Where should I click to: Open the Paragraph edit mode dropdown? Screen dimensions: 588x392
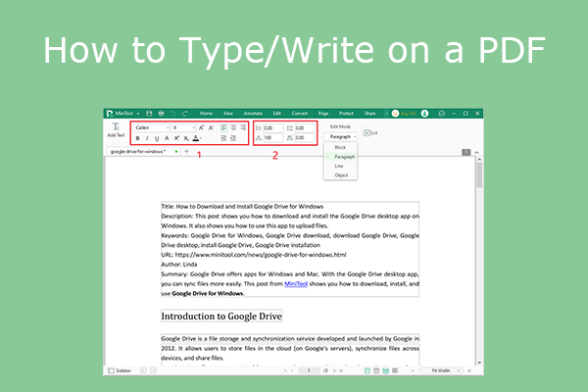(340, 137)
